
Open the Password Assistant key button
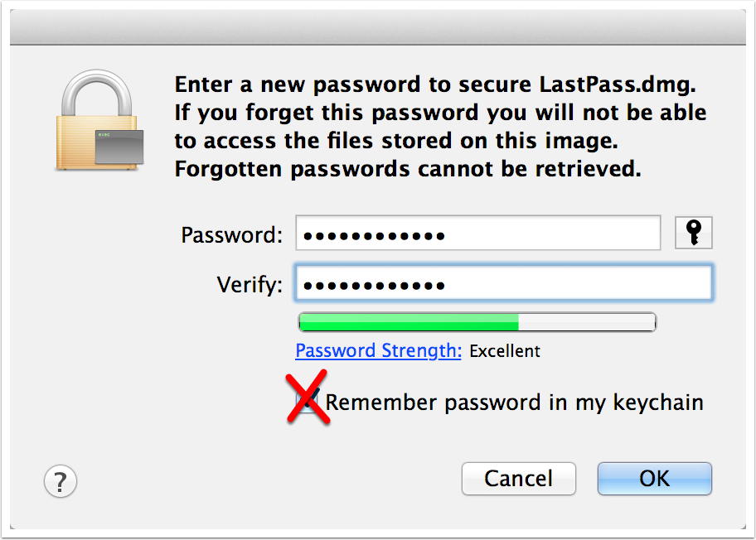point(694,233)
